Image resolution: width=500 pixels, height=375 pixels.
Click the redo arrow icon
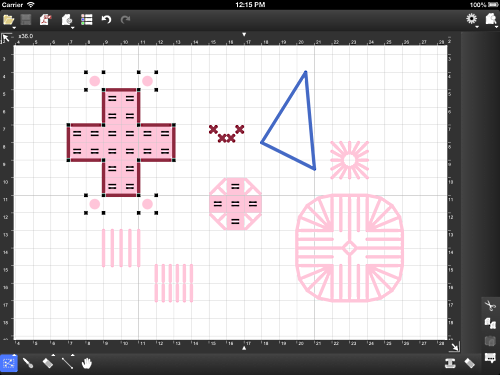(x=125, y=20)
